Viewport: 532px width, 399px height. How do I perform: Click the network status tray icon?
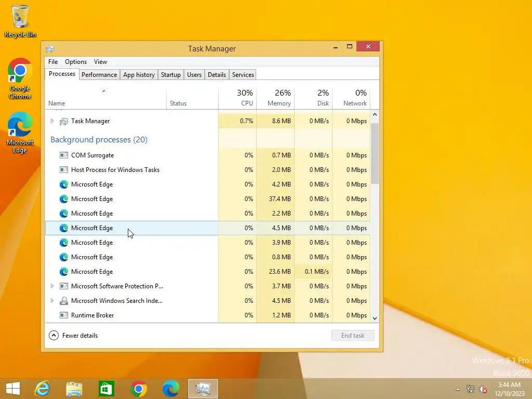coord(471,389)
